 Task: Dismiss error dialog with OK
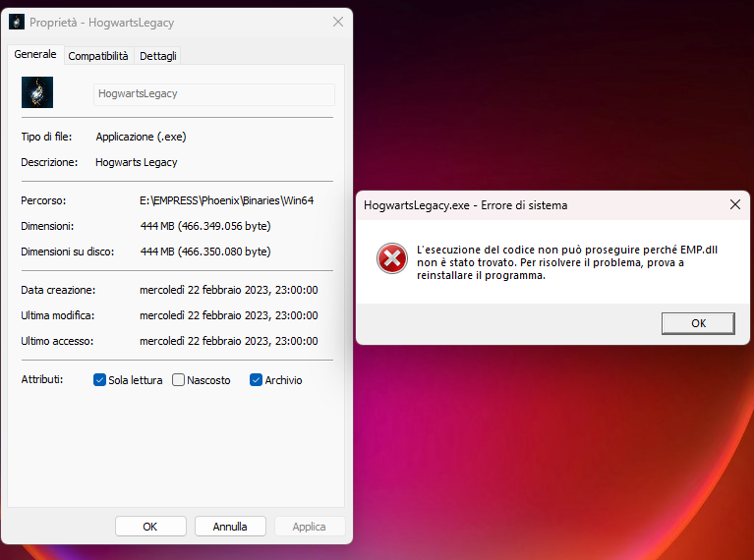click(x=698, y=323)
